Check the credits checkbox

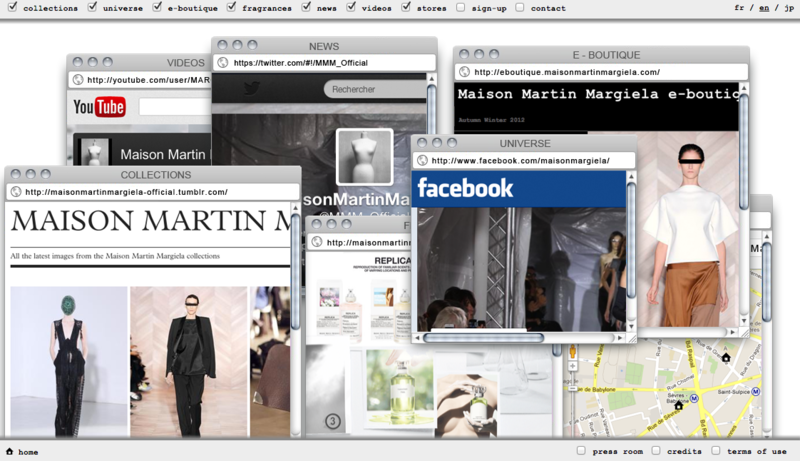click(x=656, y=451)
